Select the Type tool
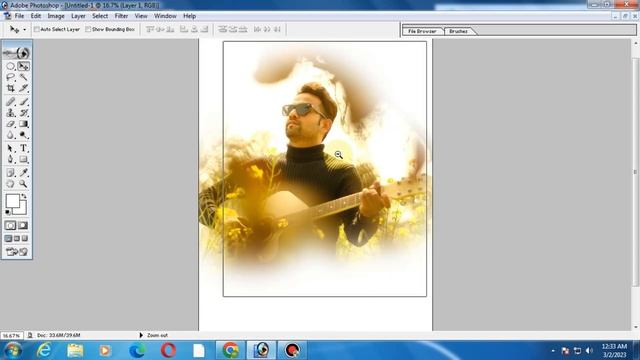Image resolution: width=640 pixels, height=360 pixels. pos(23,148)
